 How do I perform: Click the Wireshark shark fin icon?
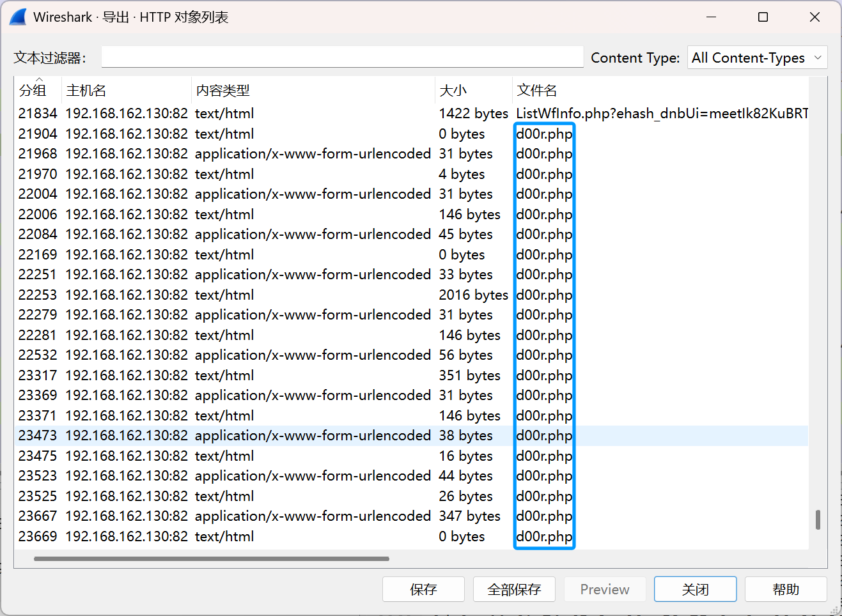pos(18,17)
